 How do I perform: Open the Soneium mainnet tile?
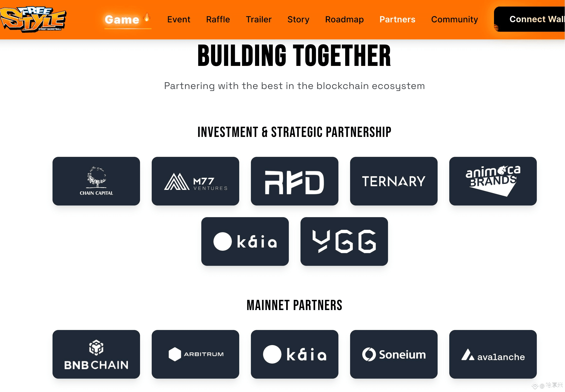394,354
